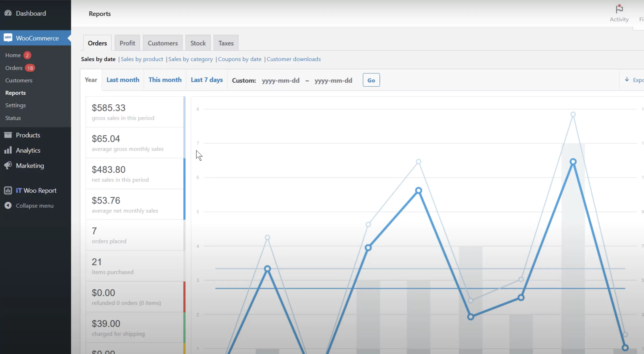The height and width of the screenshot is (354, 644).
Task: Click the Marketing megaphone icon
Action: [x=8, y=165]
